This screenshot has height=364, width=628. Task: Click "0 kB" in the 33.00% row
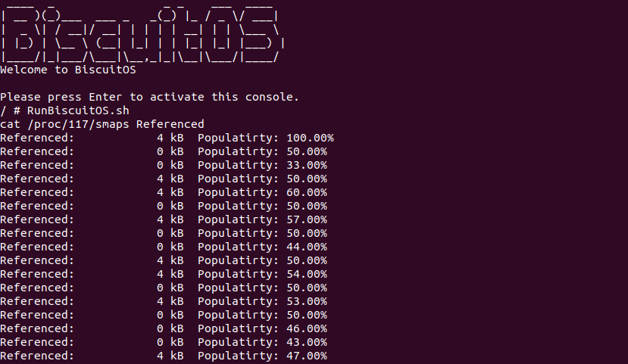[170, 165]
